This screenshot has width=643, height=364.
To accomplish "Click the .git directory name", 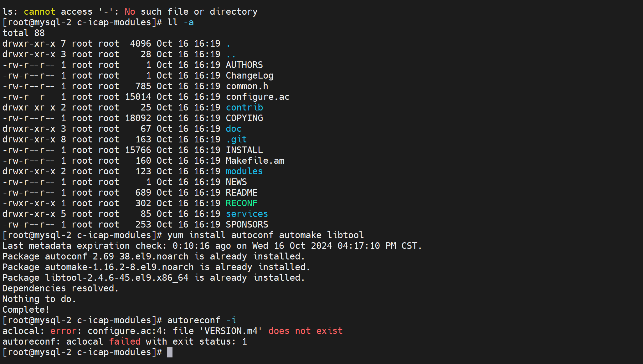I will click(236, 139).
